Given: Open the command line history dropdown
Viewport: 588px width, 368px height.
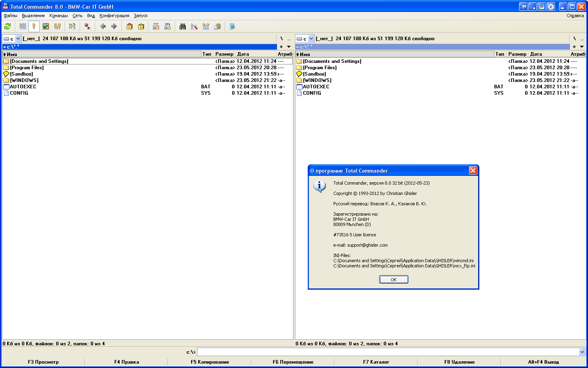Looking at the screenshot, I should 582,352.
